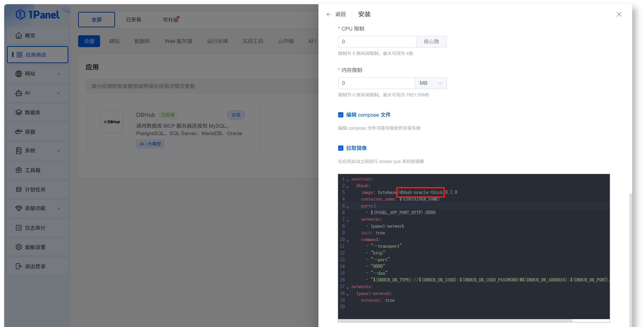Click the ${PANEL_APP_PORT_HTTP}:8080 line

tap(400, 213)
